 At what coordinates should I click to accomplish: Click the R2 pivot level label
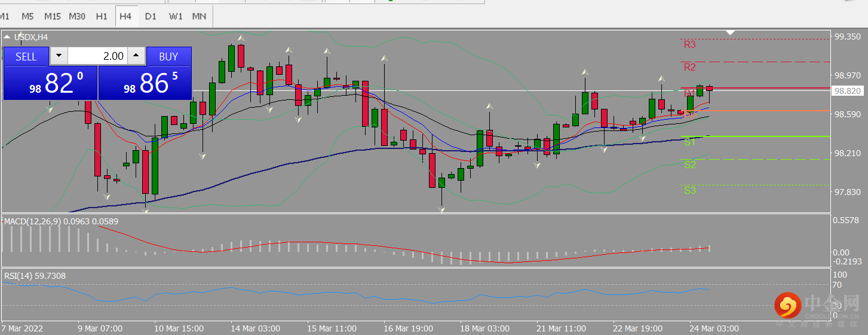click(690, 67)
